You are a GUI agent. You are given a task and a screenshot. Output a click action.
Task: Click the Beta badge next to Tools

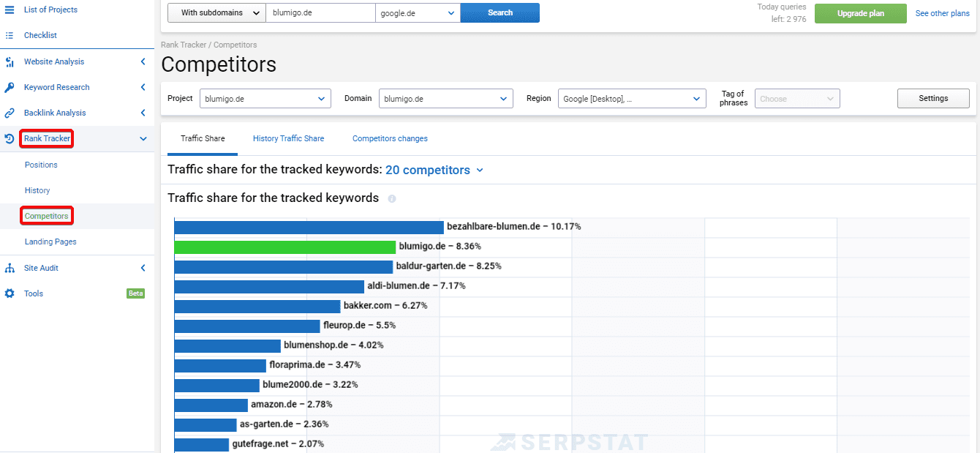click(136, 293)
